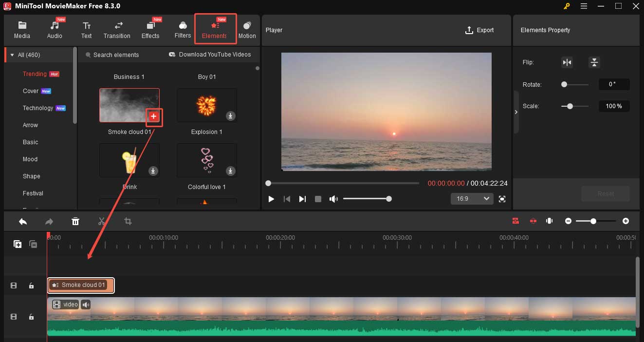Click the Export button
This screenshot has width=644, height=342.
point(479,30)
